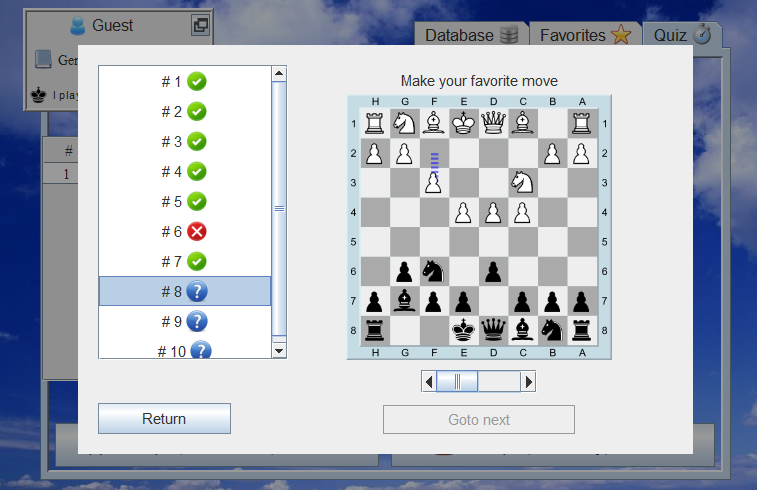Click the empty square F2 on board
The width and height of the screenshot is (757, 490).
434,154
